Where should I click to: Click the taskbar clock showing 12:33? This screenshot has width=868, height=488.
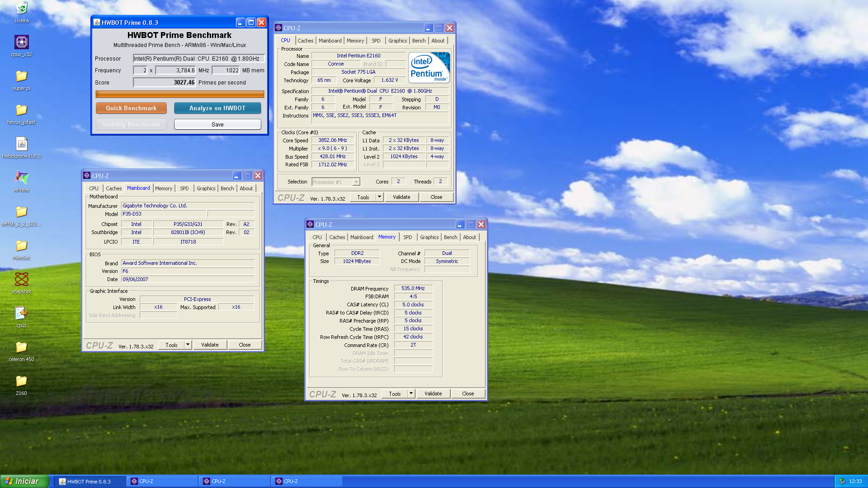point(855,482)
